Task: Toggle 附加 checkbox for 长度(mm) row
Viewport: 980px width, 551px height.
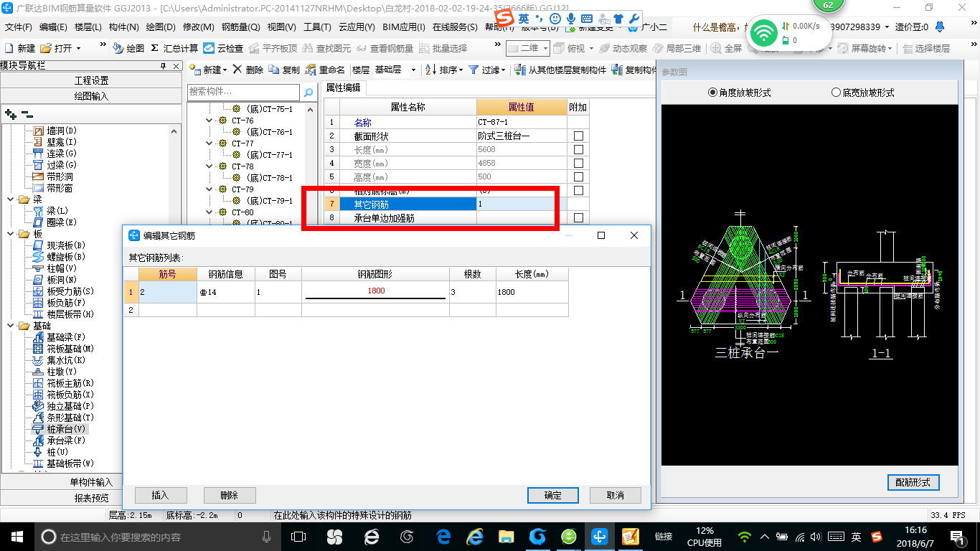Action: tap(578, 149)
